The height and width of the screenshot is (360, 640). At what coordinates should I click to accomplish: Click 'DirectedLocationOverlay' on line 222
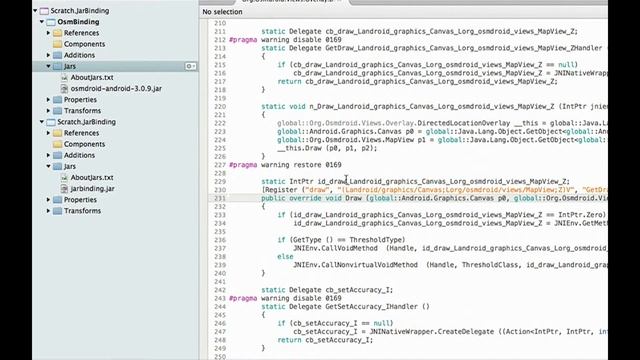click(x=464, y=123)
